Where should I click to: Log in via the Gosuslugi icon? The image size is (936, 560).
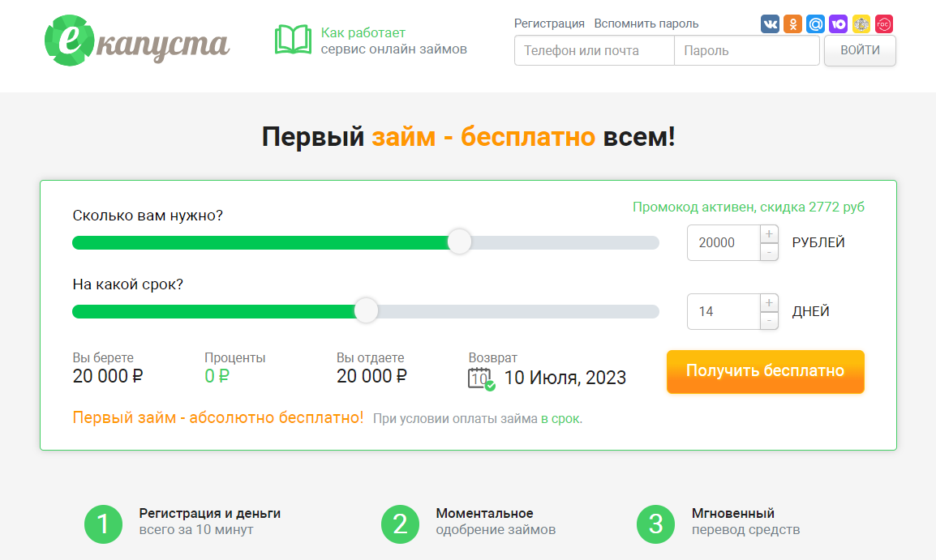coord(883,24)
